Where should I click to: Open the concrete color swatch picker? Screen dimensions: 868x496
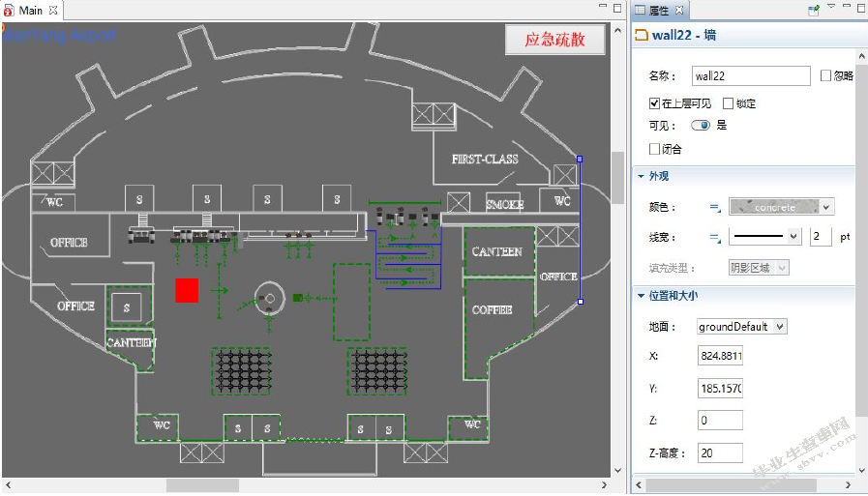tap(774, 207)
